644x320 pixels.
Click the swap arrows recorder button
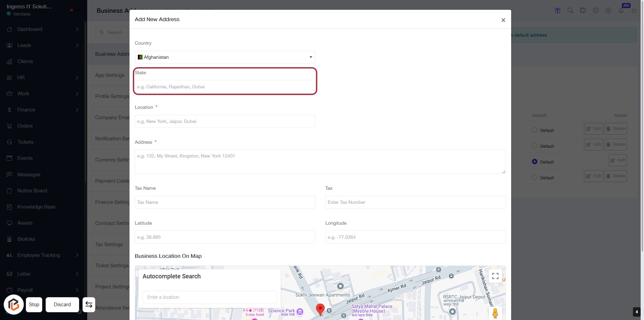[89, 305]
